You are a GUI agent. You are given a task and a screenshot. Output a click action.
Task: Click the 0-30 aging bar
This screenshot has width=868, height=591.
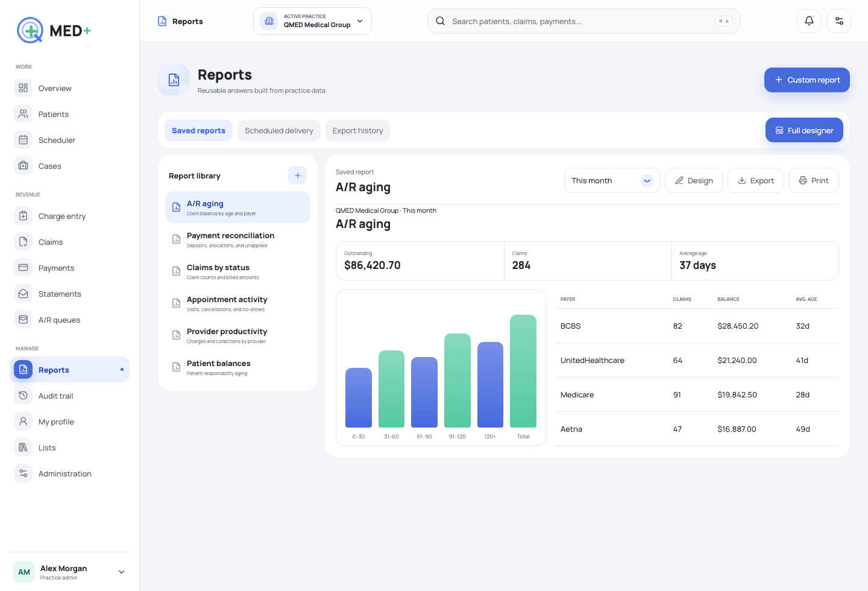click(x=358, y=397)
